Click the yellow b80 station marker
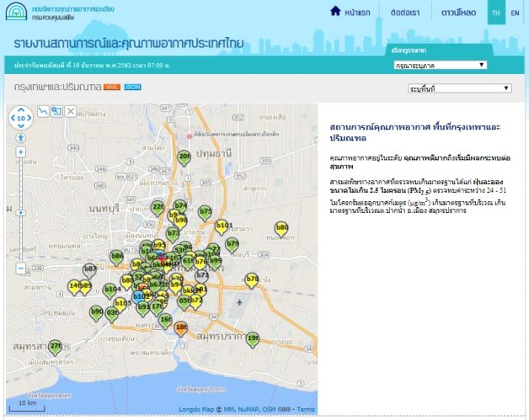Viewport: 529px width, 420px height. pos(282,228)
